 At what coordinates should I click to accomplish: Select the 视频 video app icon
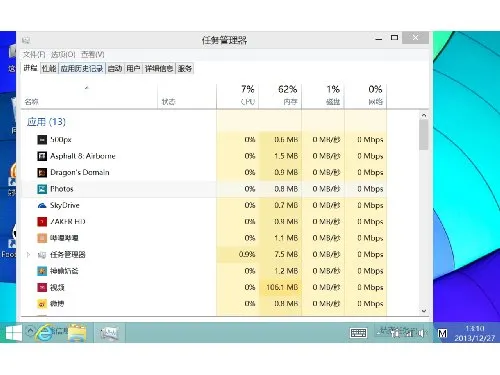[42, 287]
